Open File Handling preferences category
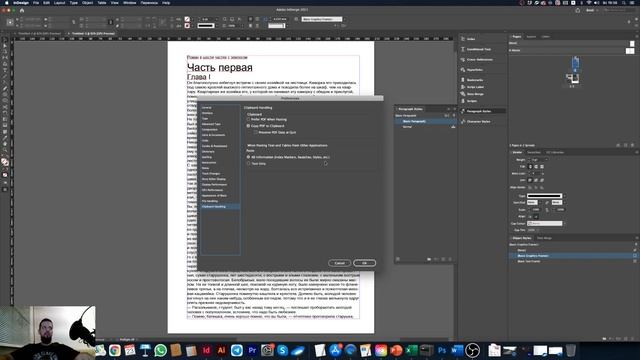640x360 pixels. point(210,201)
